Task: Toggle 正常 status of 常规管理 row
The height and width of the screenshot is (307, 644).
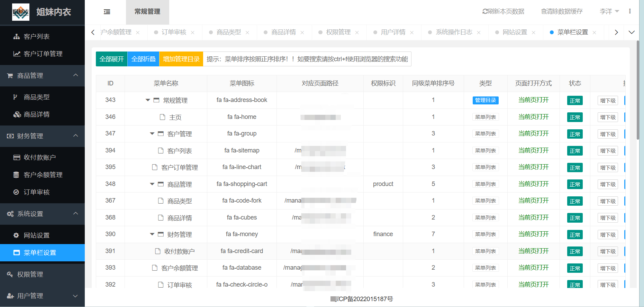Action: 575,101
